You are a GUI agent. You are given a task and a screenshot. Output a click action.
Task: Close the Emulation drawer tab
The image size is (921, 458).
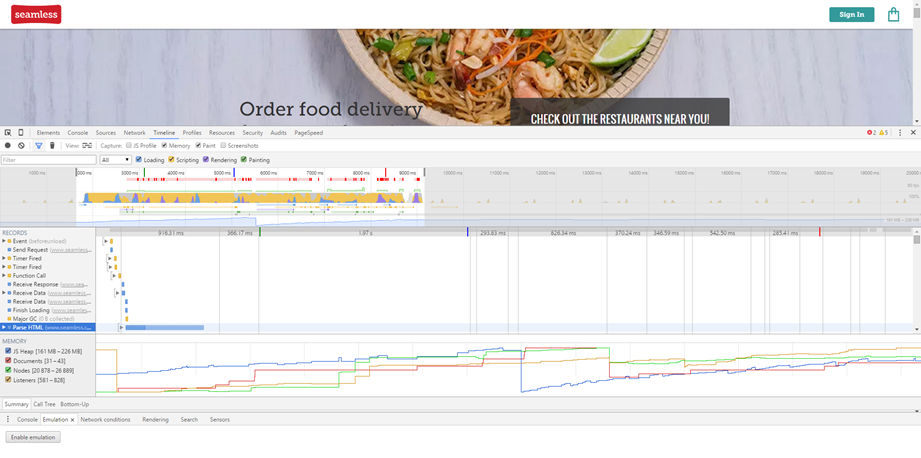coord(72,420)
